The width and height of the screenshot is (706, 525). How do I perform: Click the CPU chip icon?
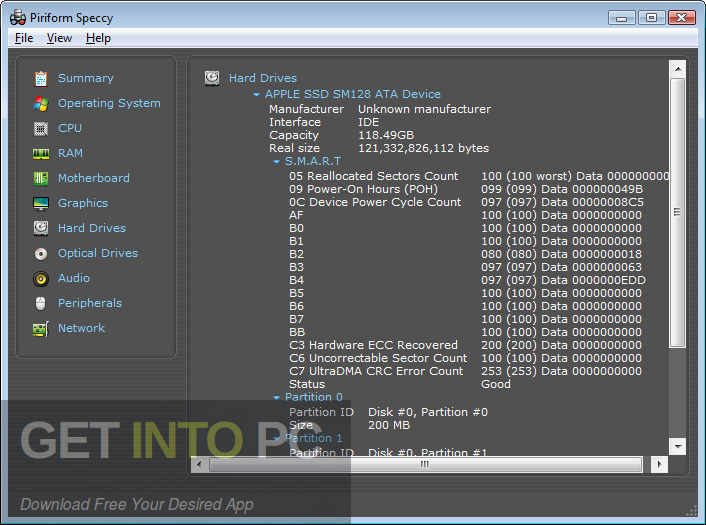[x=41, y=129]
